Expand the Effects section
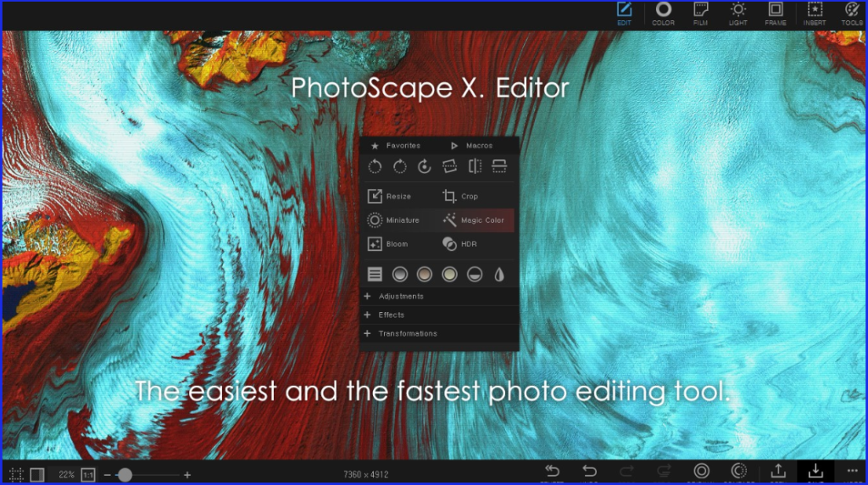The image size is (868, 485). [391, 315]
